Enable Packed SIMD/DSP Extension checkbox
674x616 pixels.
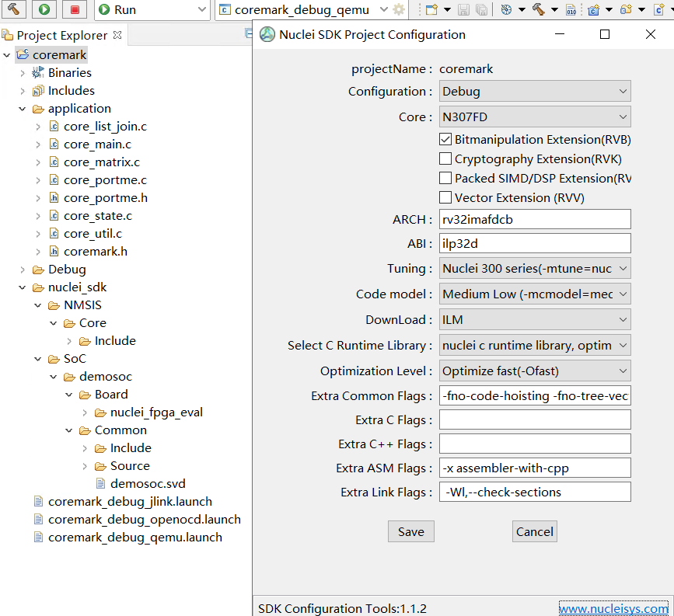tap(445, 178)
